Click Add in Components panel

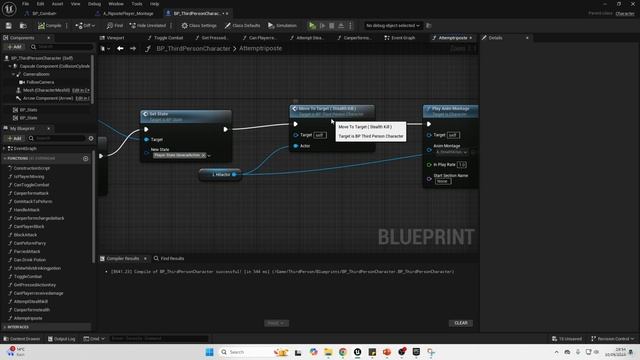(14, 47)
